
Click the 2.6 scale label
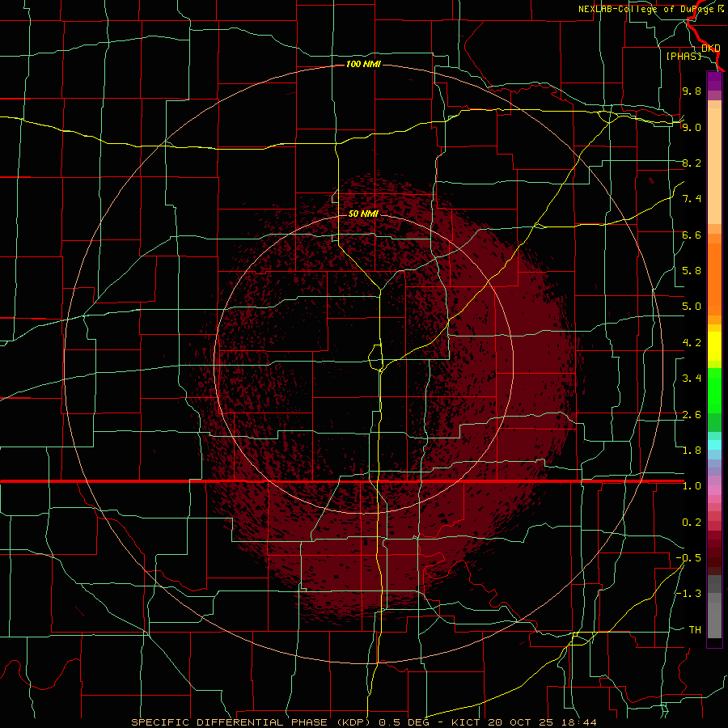tap(692, 415)
